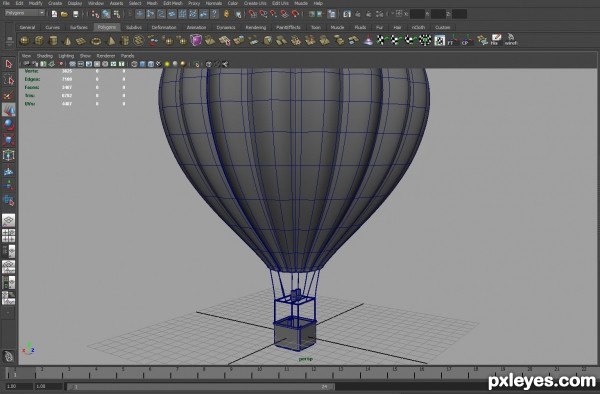Create a polygon plane from the shelf
Screen dimensions: 600x394
82,40
